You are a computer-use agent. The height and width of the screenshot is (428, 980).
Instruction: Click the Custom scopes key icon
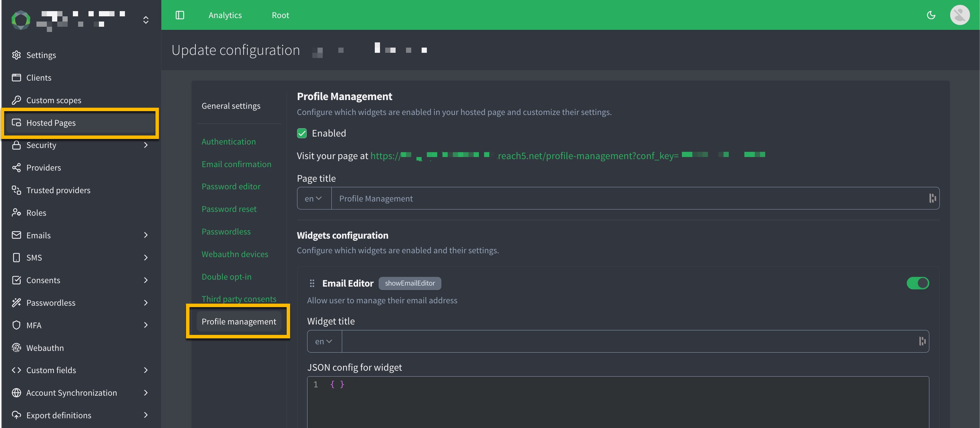click(17, 100)
